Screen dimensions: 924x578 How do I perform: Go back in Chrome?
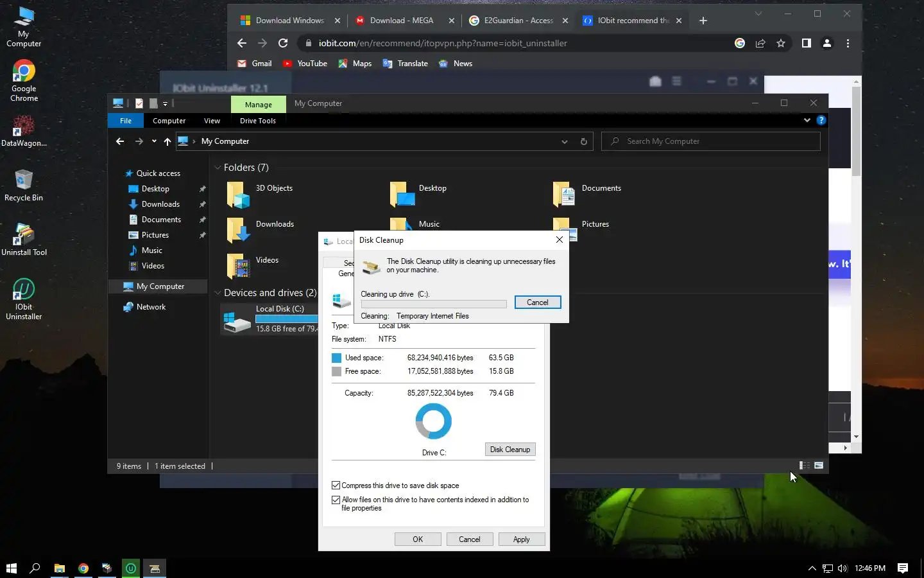[242, 43]
